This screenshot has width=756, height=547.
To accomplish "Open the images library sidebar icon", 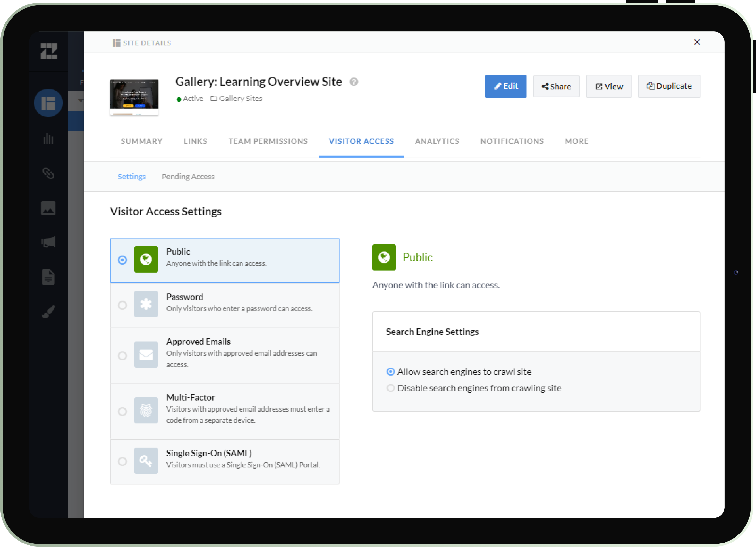I will pos(48,208).
